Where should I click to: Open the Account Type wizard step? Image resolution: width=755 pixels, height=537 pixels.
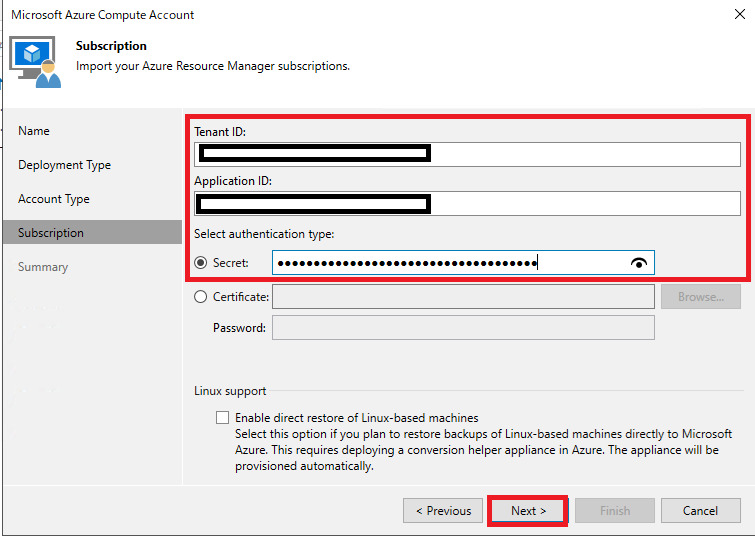coord(54,199)
